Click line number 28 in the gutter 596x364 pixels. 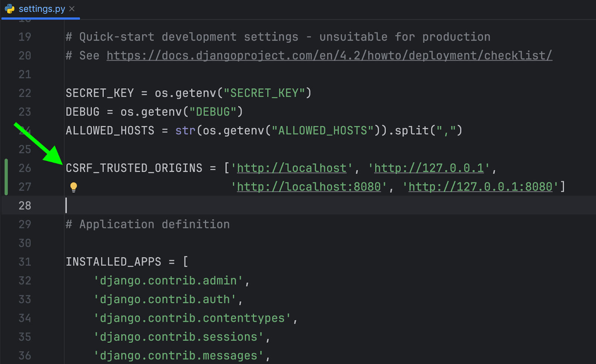coord(25,206)
